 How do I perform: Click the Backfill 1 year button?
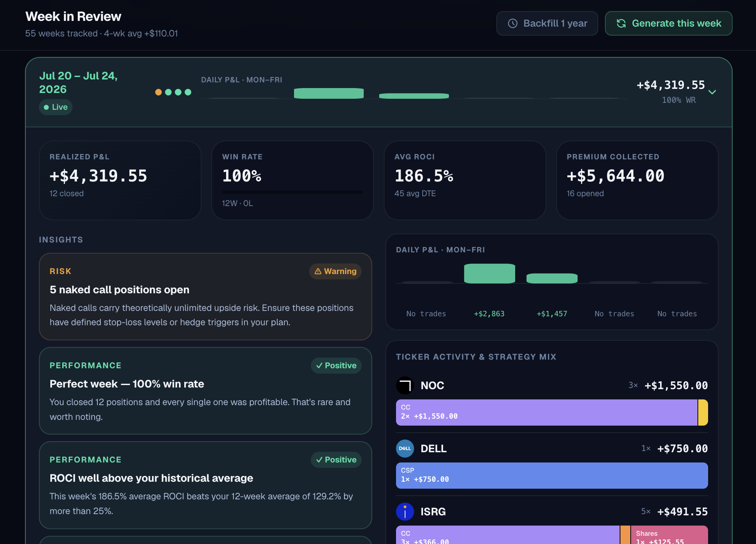click(x=547, y=23)
